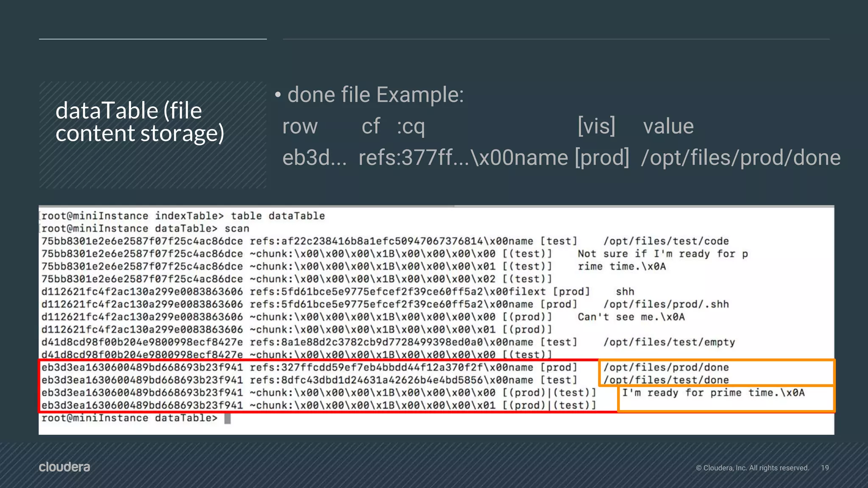Click the slide title "dataTable (file content storage)"
This screenshot has width=868, height=488.
(x=140, y=122)
